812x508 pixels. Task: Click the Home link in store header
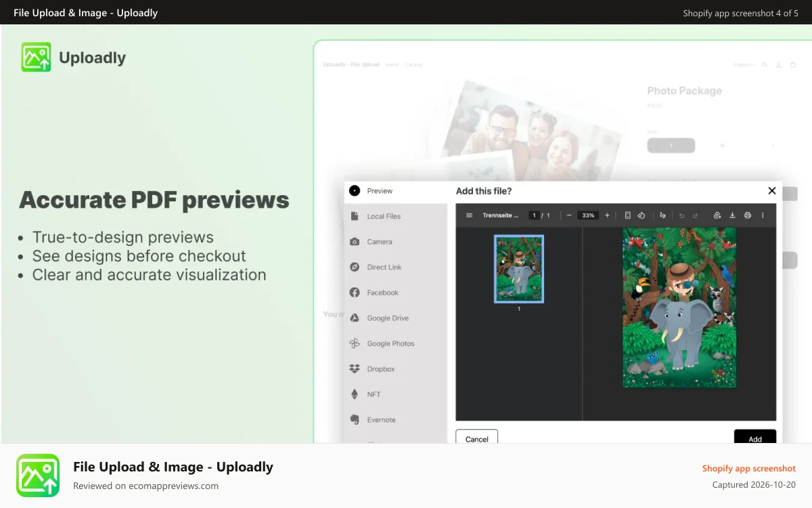pyautogui.click(x=392, y=65)
